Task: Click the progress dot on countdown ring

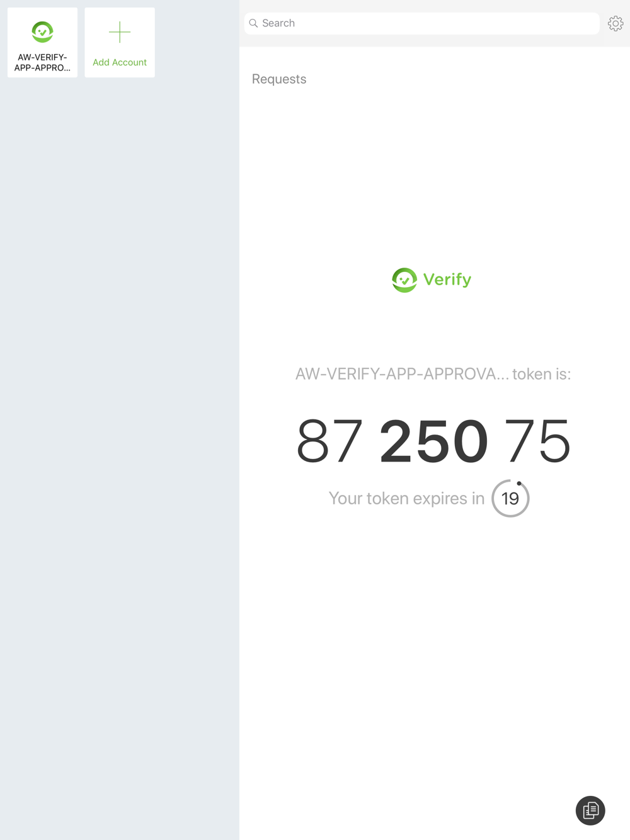Action: click(519, 484)
